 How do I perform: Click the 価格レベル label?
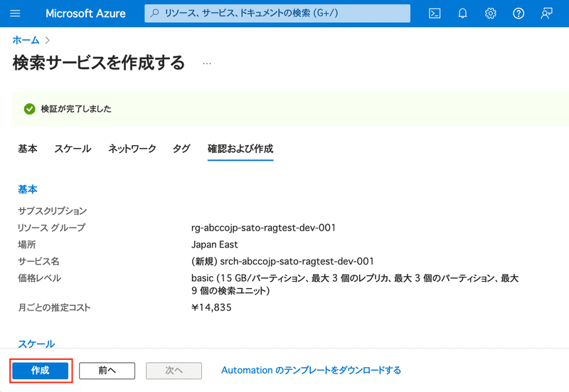click(40, 278)
